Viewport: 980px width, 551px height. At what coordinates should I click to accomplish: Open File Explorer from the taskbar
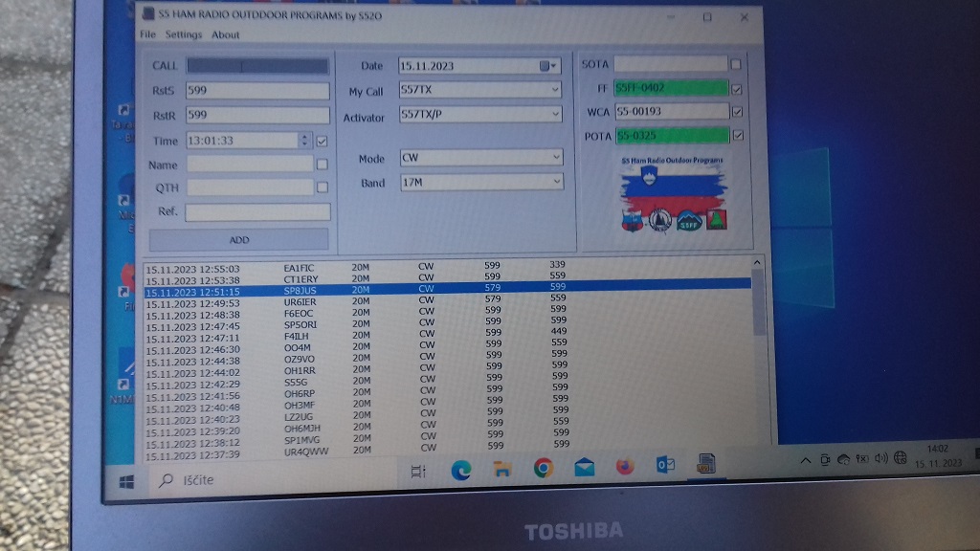click(x=502, y=468)
